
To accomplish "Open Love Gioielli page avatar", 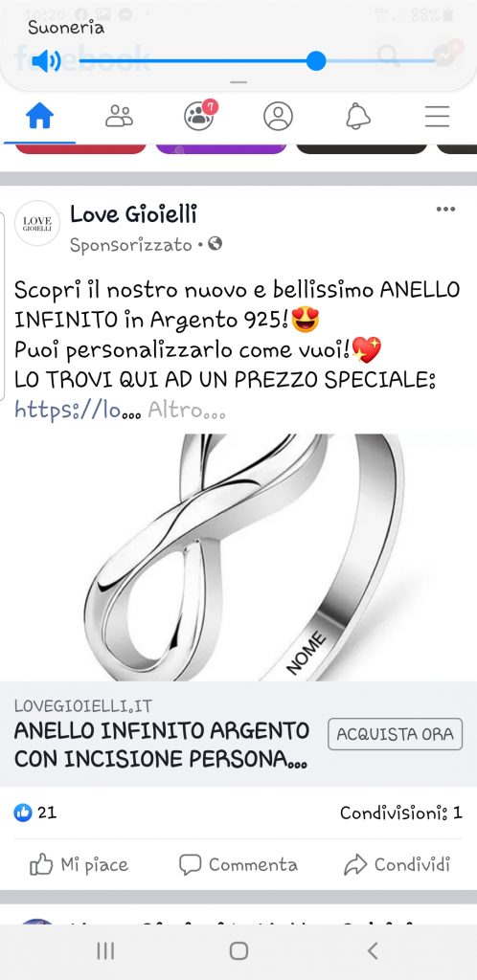I will [37, 223].
